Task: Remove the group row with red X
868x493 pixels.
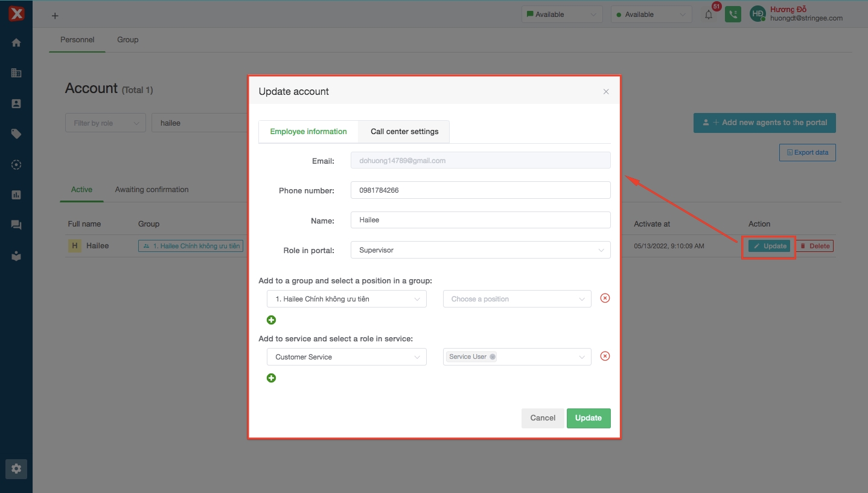Action: coord(605,298)
